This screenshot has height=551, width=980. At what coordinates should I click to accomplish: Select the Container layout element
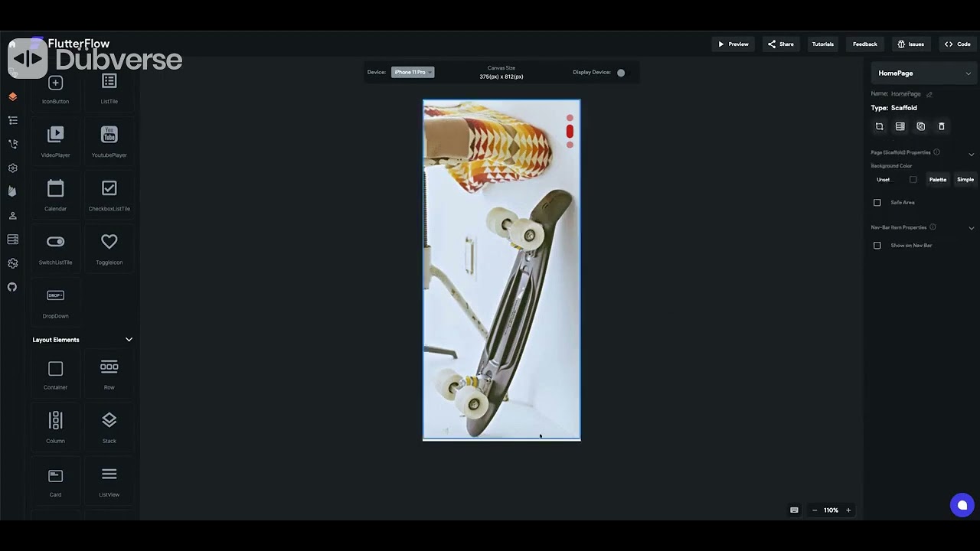pos(55,375)
